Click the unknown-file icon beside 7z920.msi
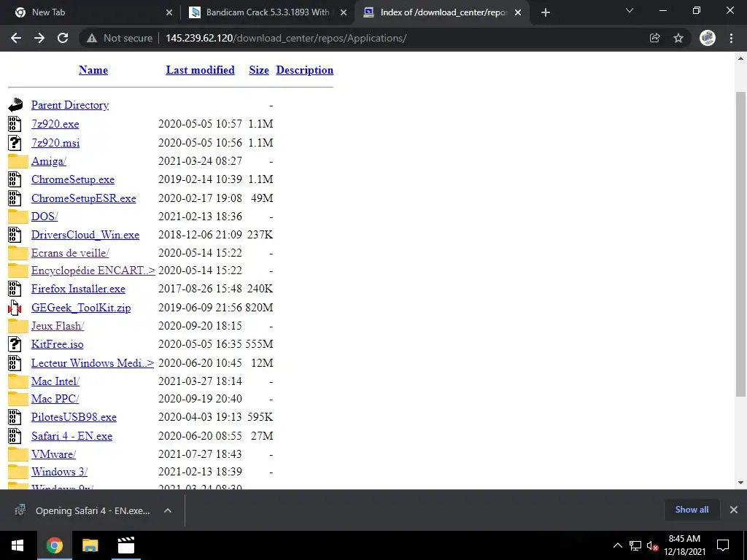The image size is (747, 560). click(15, 143)
